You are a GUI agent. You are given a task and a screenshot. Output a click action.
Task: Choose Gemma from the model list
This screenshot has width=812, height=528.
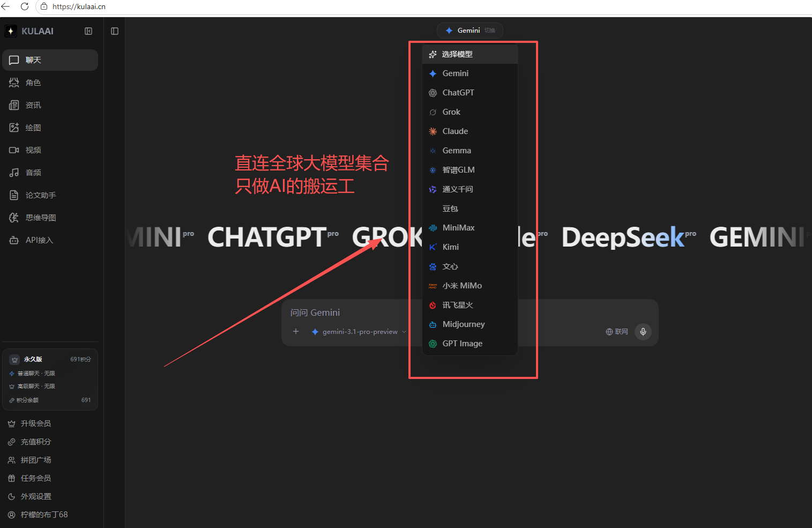point(470,151)
